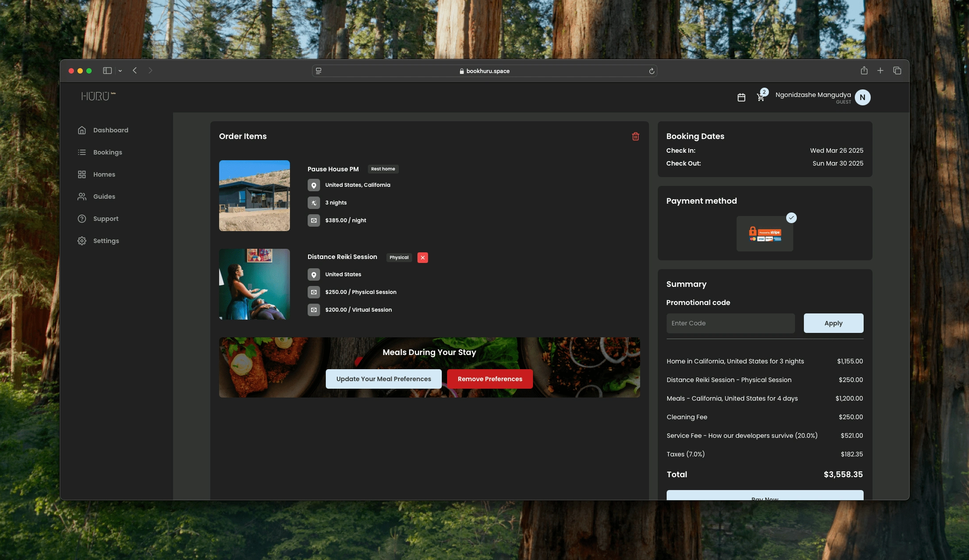Open a new tab with the plus icon

880,71
